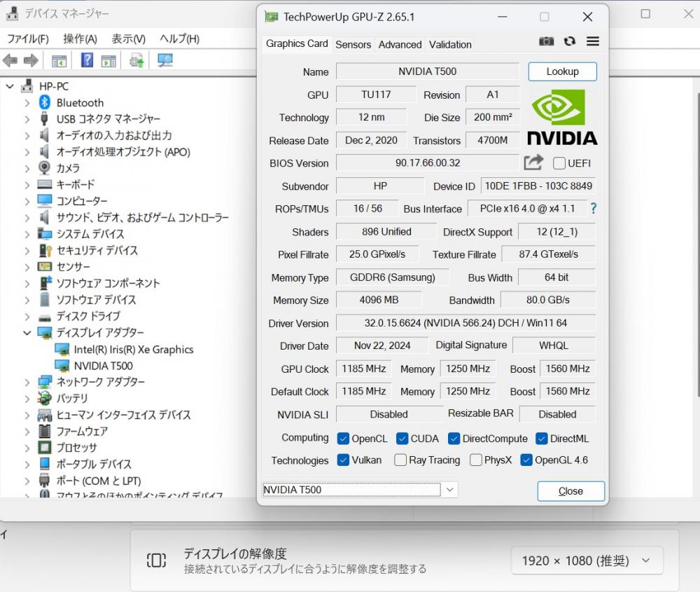This screenshot has width=700, height=592.
Task: Click the Device Manager forward arrow
Action: point(31,60)
